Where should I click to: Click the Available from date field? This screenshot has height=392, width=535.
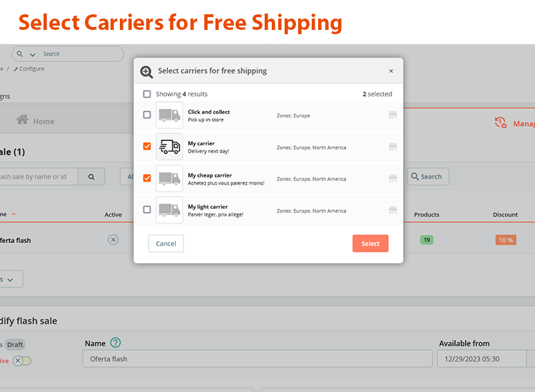481,359
